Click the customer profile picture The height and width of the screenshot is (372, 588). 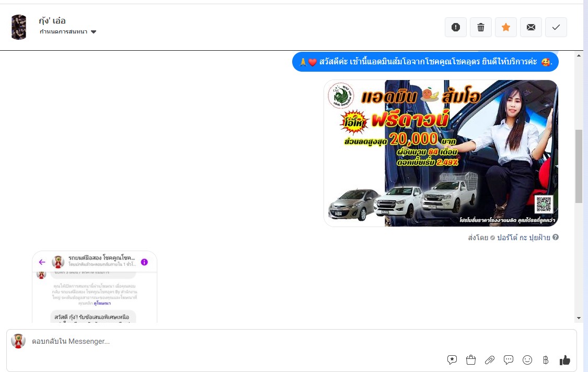click(19, 27)
